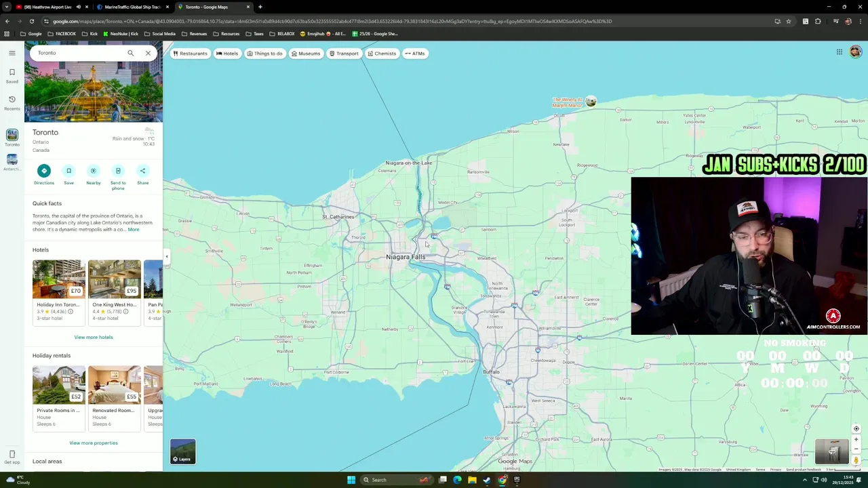
Task: Open the taskbar volume control
Action: [824, 480]
